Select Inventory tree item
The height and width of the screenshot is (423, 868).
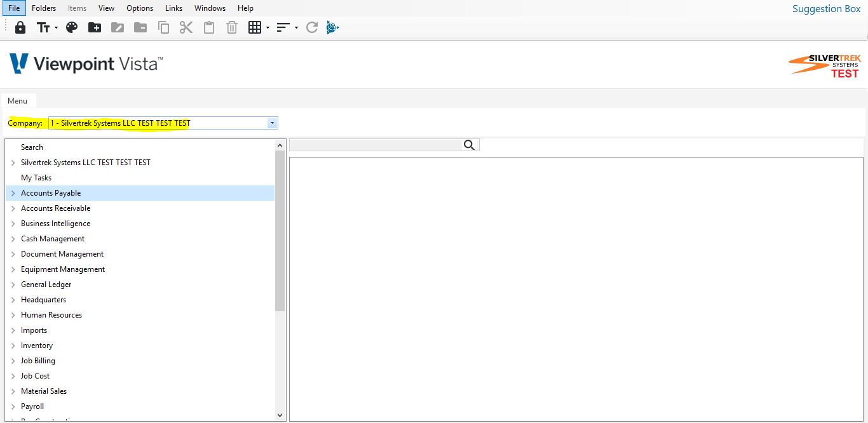(x=37, y=346)
